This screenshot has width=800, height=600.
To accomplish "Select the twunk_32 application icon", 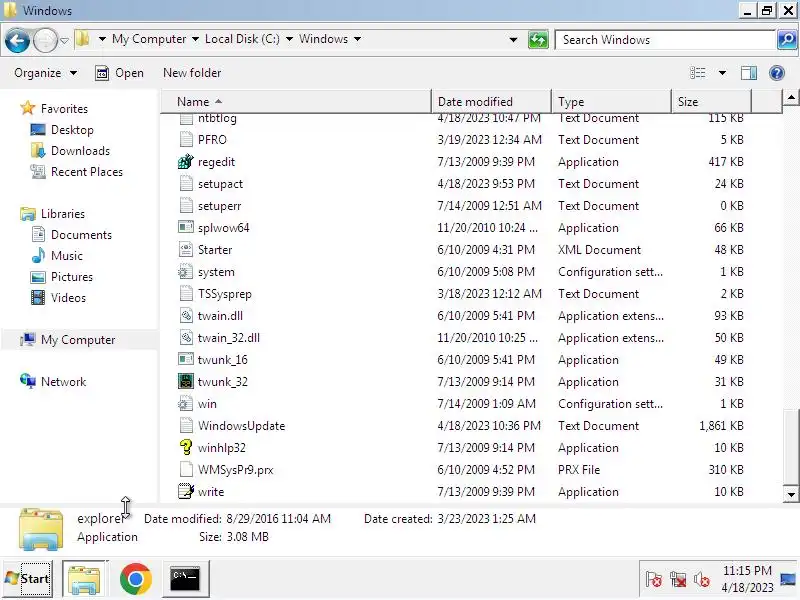I will pos(186,382).
